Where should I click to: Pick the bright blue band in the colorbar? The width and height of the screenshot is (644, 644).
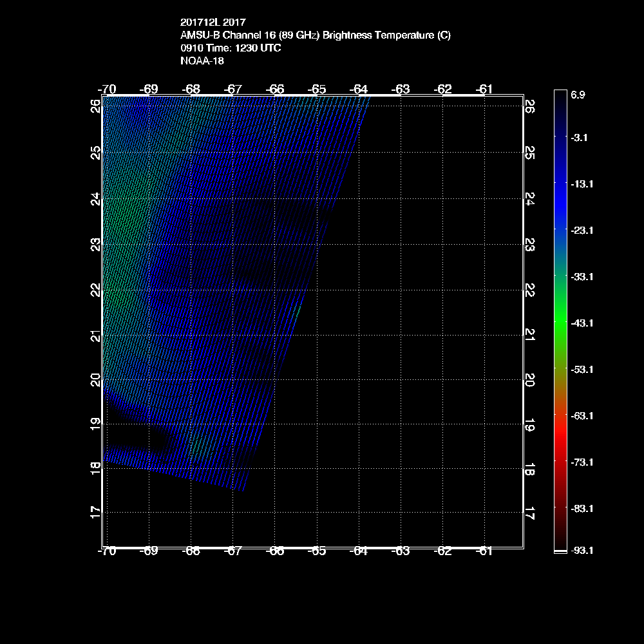click(x=560, y=200)
